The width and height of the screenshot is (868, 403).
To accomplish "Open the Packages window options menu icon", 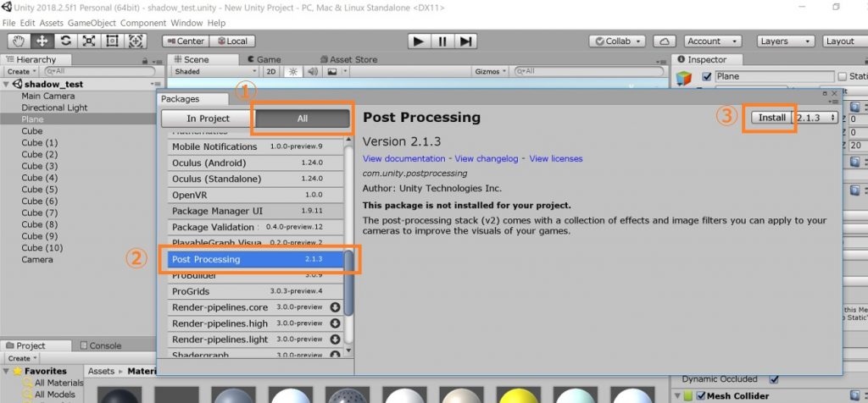I will [x=834, y=101].
